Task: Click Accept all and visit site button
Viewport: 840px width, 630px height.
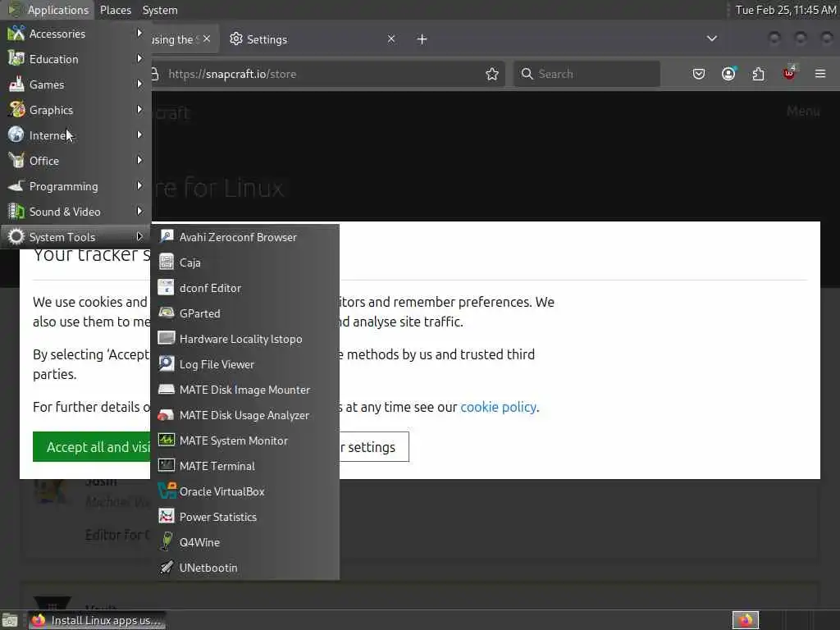Action: 92,447
